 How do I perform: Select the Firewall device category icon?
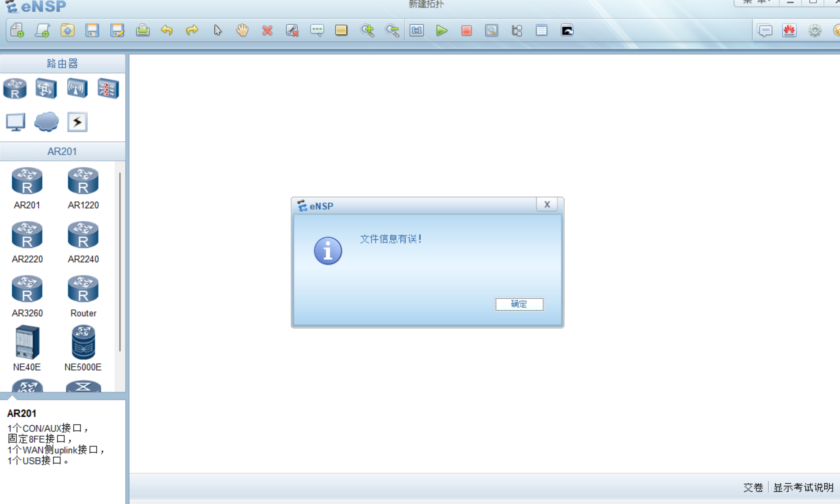coord(108,88)
